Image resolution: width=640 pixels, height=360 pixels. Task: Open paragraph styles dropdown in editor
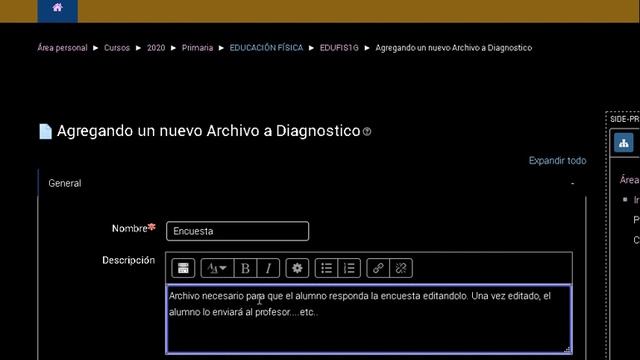[217, 268]
